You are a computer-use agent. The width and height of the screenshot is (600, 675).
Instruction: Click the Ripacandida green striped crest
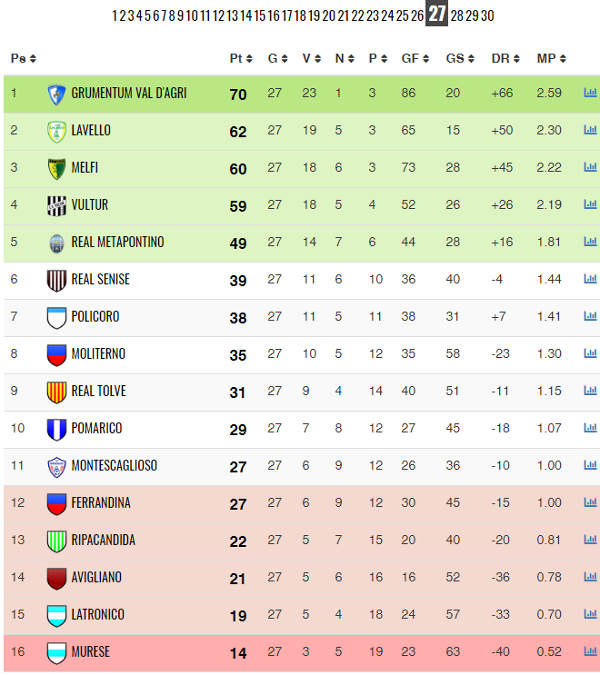(x=56, y=541)
